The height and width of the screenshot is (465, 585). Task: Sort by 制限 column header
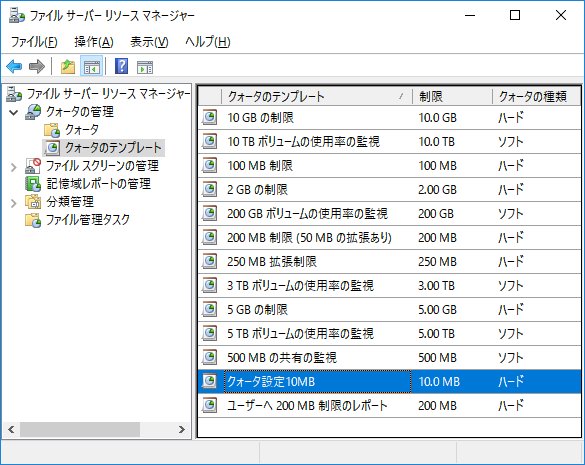[452, 96]
